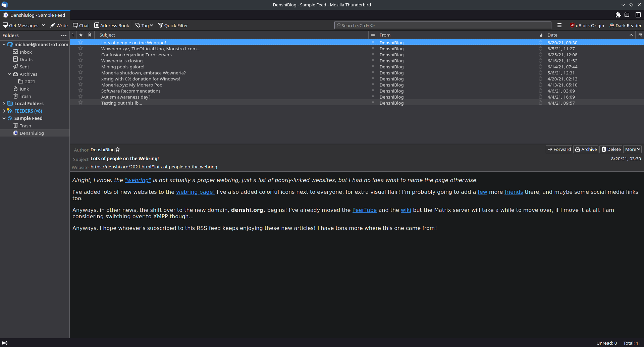644x347 pixels.
Task: Star the 'Mining pools galore!' message
Action: (80, 67)
